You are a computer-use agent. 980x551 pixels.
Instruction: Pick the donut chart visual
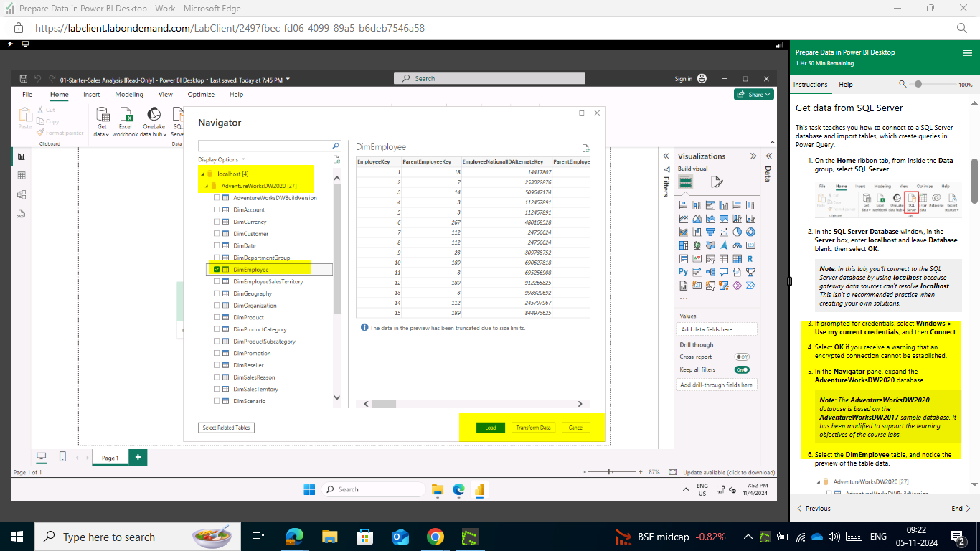click(750, 232)
